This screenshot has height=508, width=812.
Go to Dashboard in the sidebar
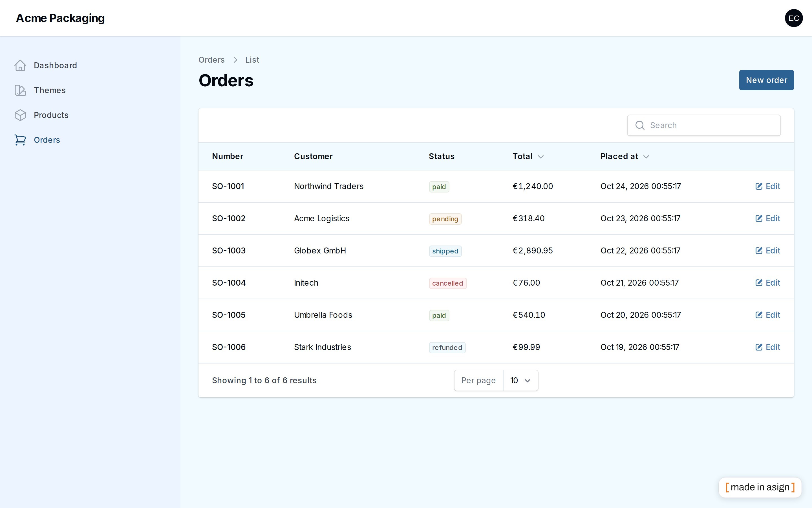point(55,65)
